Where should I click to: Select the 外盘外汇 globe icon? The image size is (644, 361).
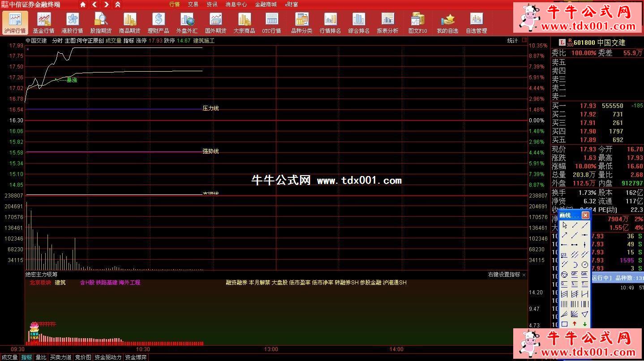[187, 22]
